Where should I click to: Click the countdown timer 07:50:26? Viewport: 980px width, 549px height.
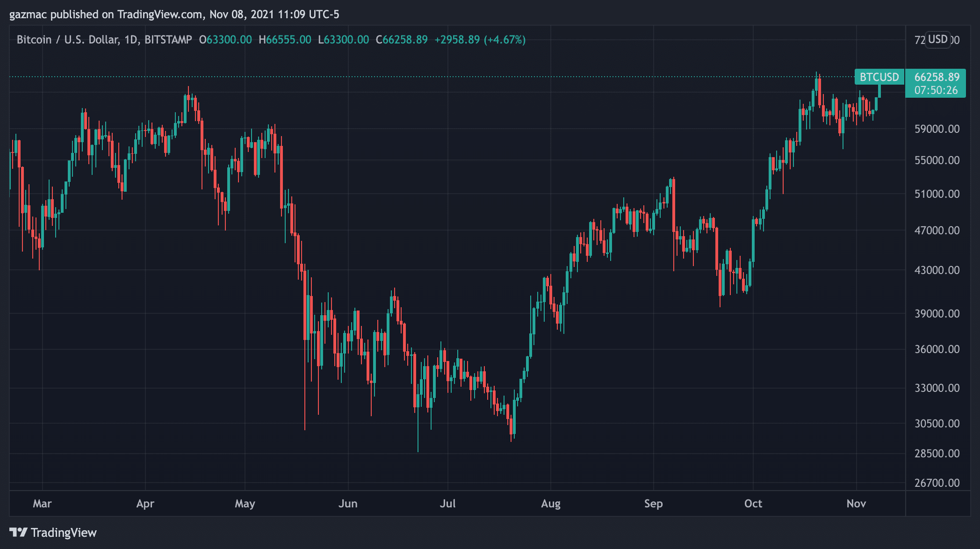[936, 90]
